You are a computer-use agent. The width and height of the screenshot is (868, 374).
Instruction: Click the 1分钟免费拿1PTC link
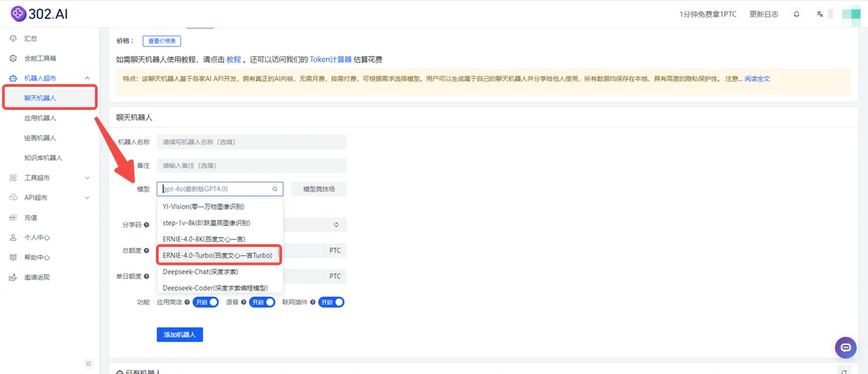pos(708,15)
